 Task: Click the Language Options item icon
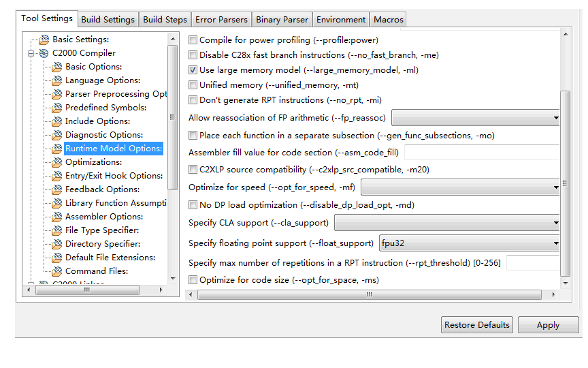[58, 80]
